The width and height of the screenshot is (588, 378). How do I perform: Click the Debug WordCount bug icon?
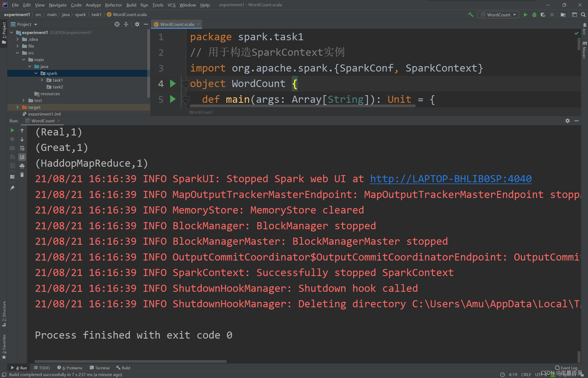tap(534, 15)
